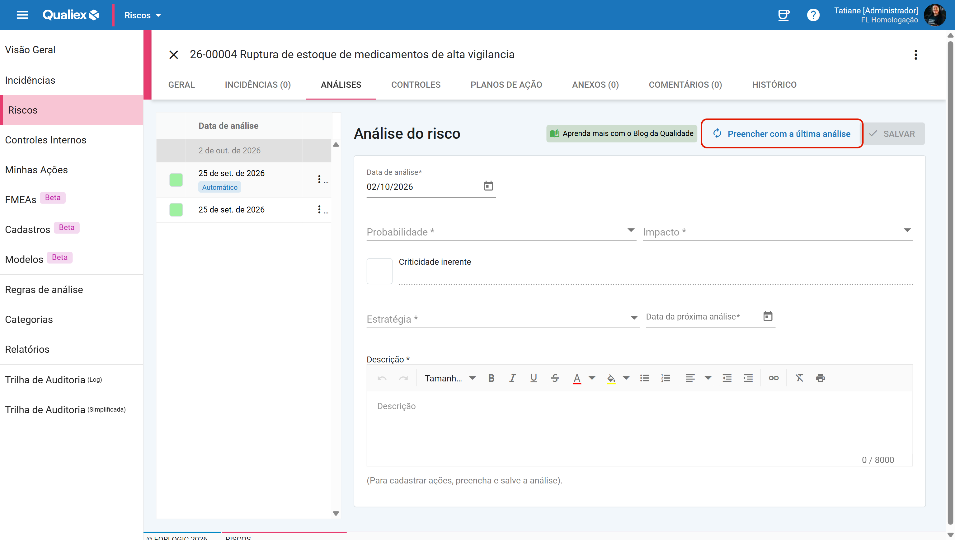This screenshot has height=560, width=955.
Task: Open Aprenda mais com o Blog da Qualidade
Action: 621,133
